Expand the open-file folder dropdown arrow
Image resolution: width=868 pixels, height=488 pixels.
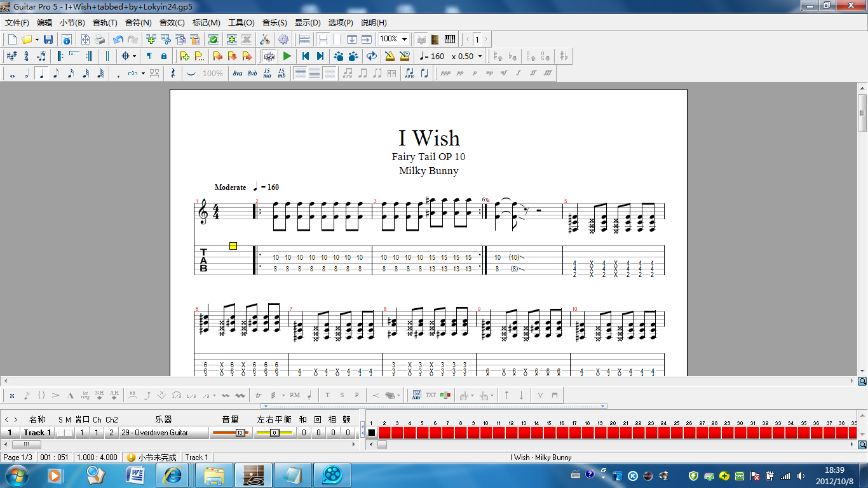pos(37,39)
